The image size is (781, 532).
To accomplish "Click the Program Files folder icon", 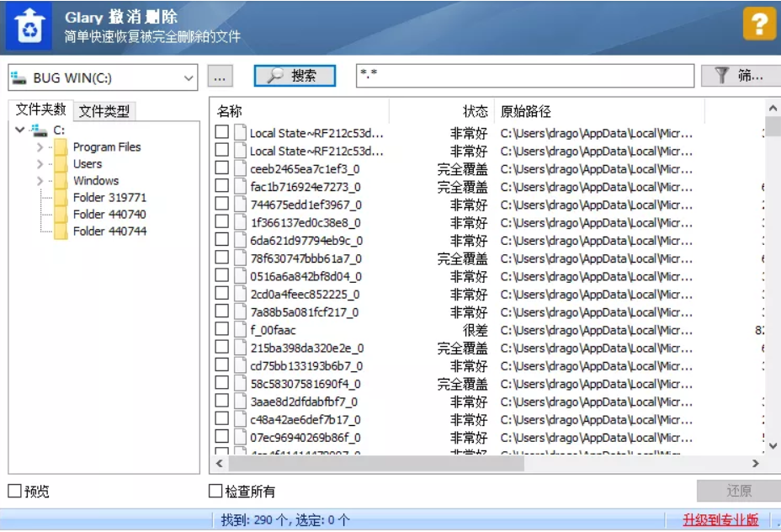I will pos(61,147).
